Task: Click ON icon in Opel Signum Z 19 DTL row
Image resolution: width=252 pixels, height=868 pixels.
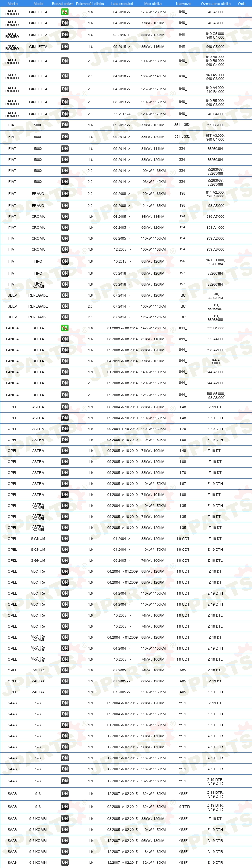Action: pos(64,560)
